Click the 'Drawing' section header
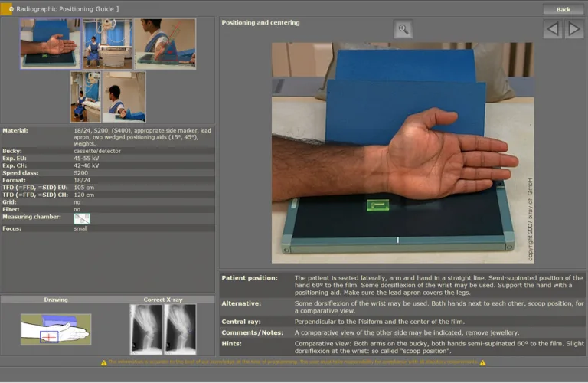This screenshot has height=383, width=588. tap(56, 300)
